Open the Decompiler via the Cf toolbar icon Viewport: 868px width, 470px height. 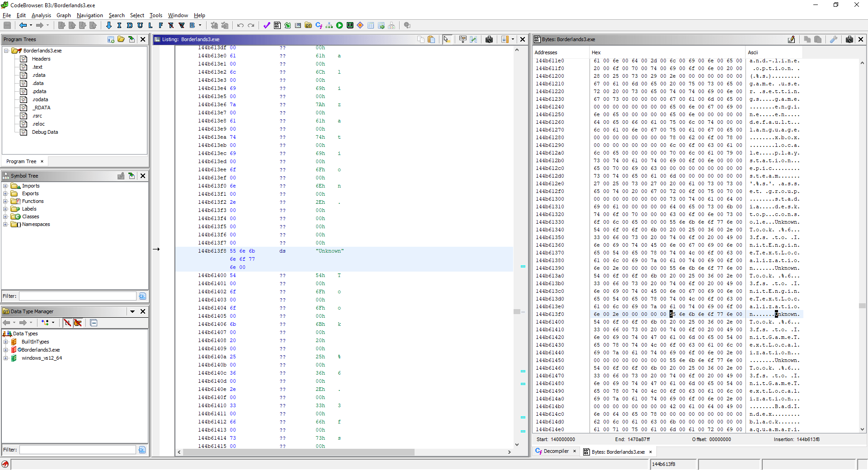tap(319, 25)
